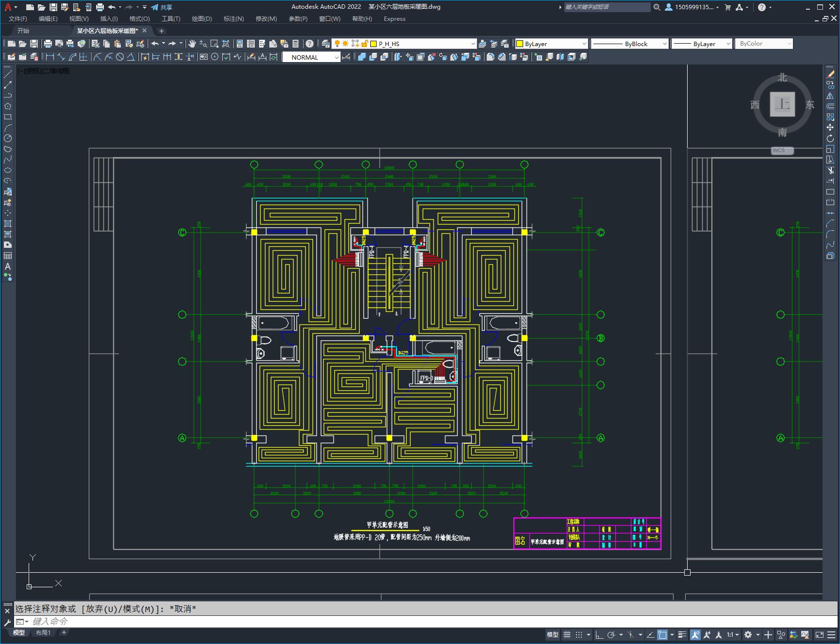Open the 标注(N) menu
Screen dimensions: 840x644
coord(233,18)
